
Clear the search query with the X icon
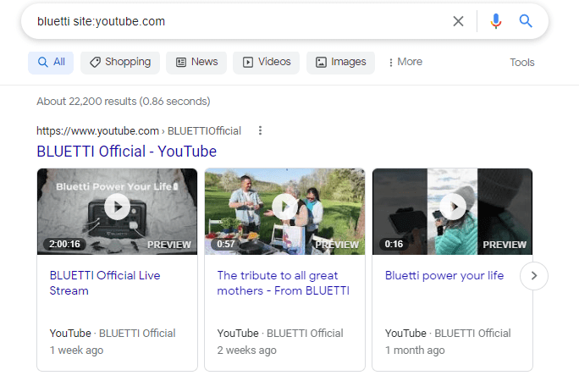[458, 21]
